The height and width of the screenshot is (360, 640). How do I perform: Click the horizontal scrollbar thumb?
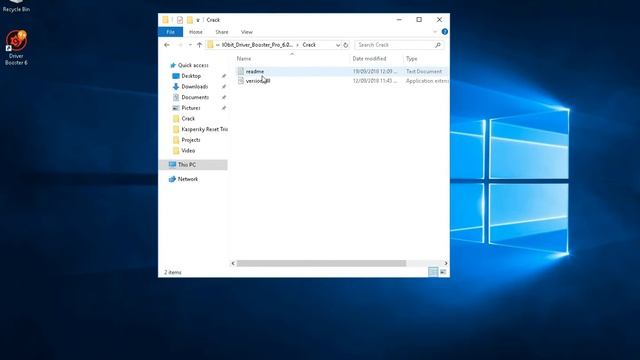pos(322,263)
